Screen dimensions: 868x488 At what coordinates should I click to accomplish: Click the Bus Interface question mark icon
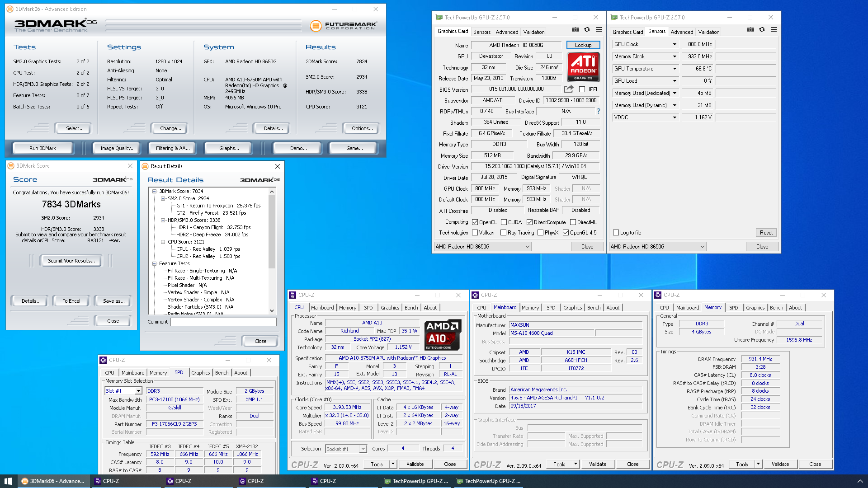click(x=599, y=111)
